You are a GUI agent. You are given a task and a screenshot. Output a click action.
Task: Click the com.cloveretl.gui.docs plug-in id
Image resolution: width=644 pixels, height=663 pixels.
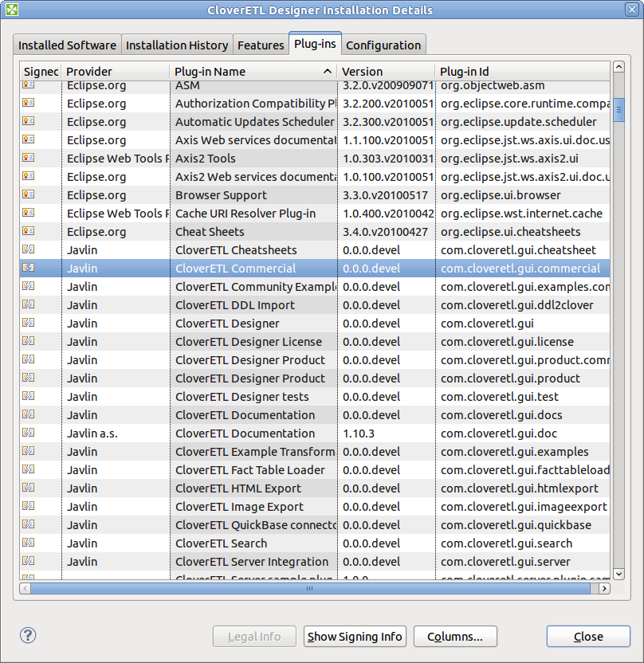coord(501,415)
